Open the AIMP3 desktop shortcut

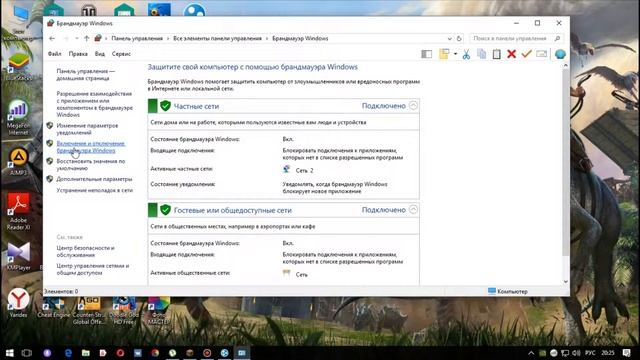[x=18, y=162]
